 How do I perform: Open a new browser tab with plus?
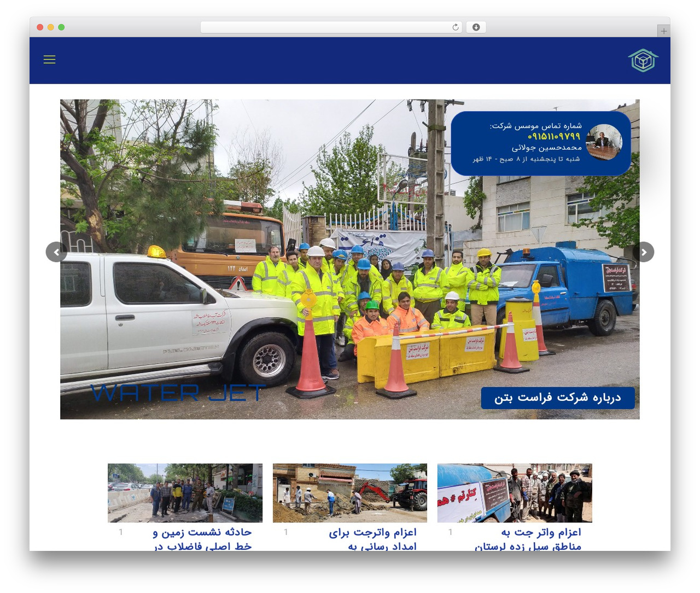(663, 31)
